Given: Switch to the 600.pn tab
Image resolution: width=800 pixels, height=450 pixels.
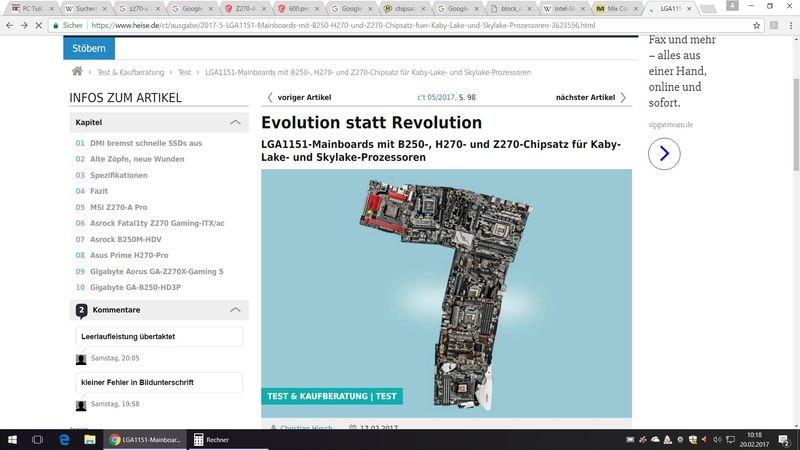Looking at the screenshot, I should (298, 9).
